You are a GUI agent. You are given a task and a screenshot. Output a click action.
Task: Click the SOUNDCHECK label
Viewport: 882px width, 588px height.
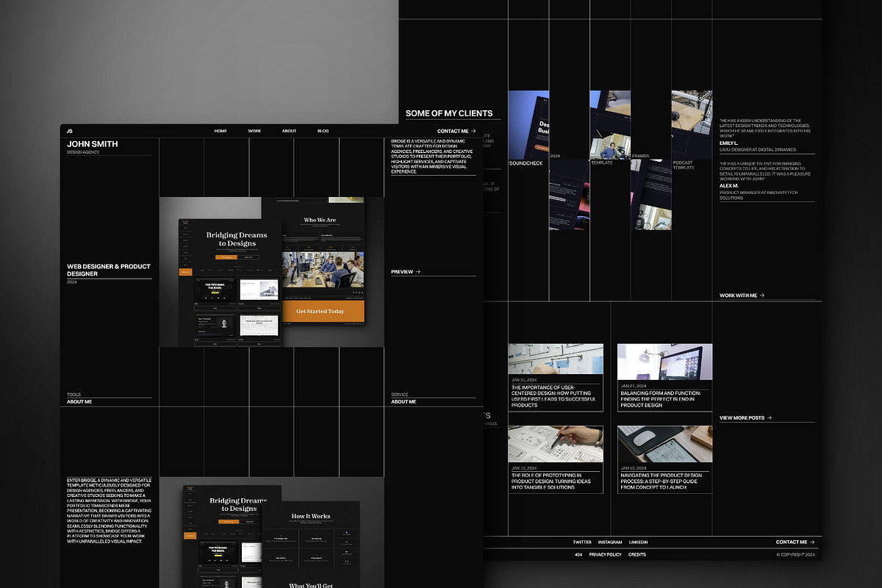click(x=526, y=163)
